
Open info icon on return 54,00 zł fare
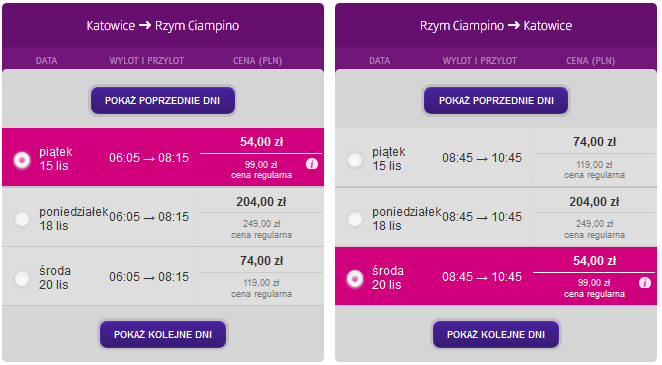pyautogui.click(x=644, y=282)
